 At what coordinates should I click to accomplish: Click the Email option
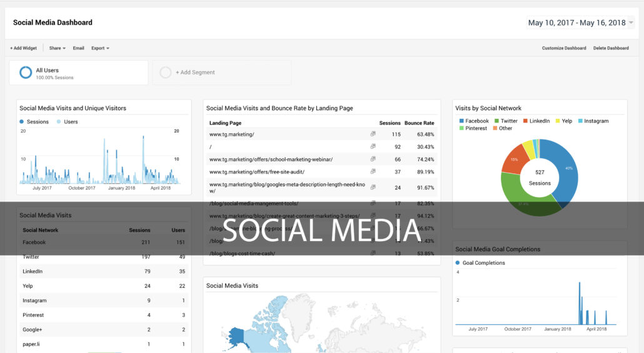tap(78, 48)
